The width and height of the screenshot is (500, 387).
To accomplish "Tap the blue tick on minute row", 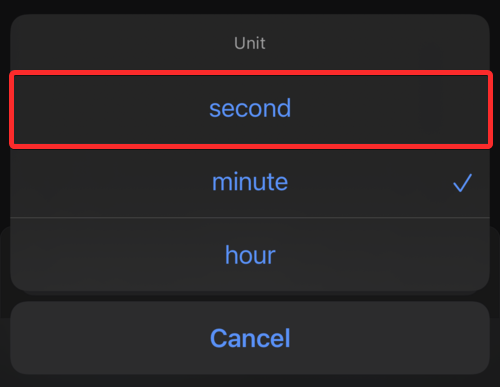I will click(x=462, y=183).
